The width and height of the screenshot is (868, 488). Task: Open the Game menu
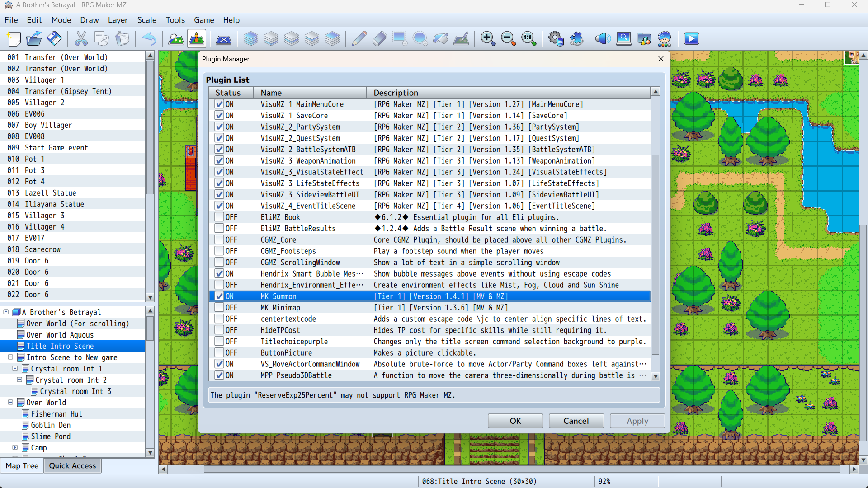point(204,20)
